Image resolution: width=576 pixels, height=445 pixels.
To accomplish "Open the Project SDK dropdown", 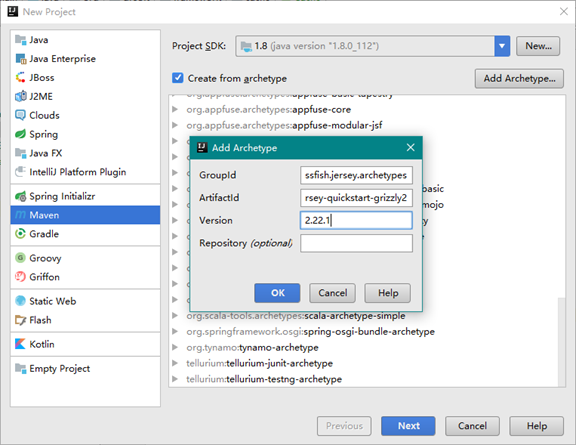I will click(x=502, y=46).
